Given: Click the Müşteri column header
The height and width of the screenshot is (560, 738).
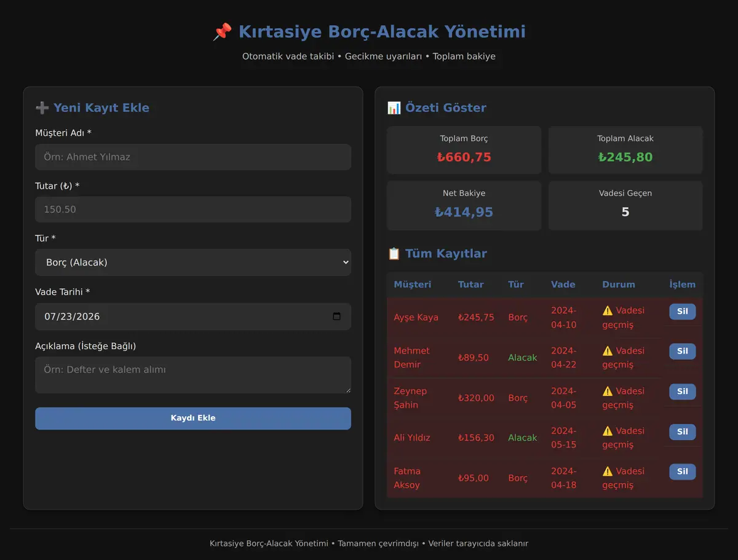Looking at the screenshot, I should (413, 285).
